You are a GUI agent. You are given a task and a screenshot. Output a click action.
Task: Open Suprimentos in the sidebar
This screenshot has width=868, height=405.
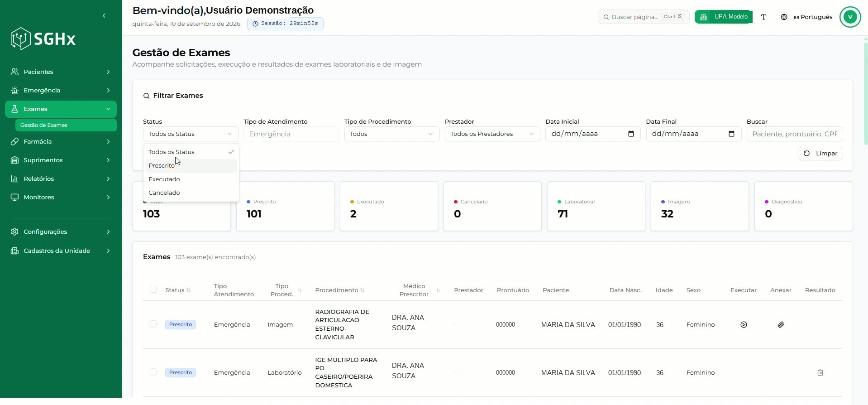61,160
